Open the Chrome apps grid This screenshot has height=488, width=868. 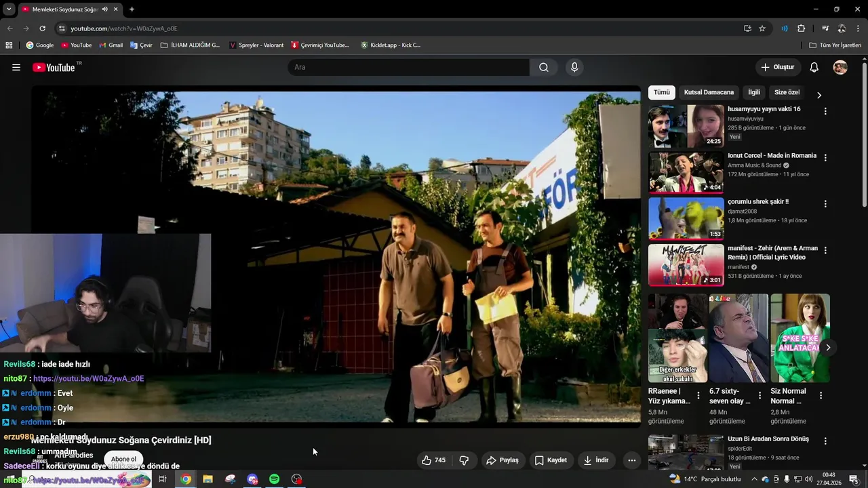[x=9, y=45]
